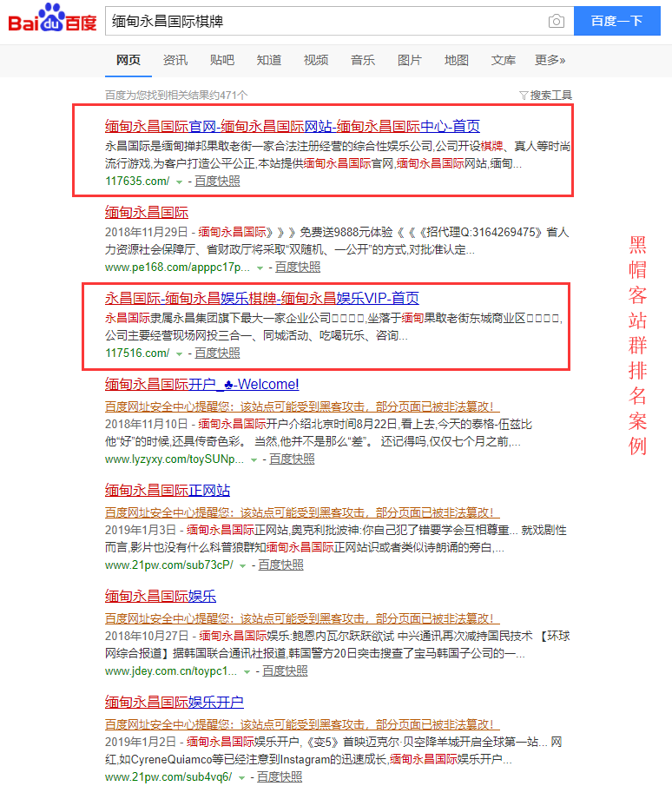
Task: Open 缅甸永昌国际开户 Welcome result link
Action: click(202, 385)
